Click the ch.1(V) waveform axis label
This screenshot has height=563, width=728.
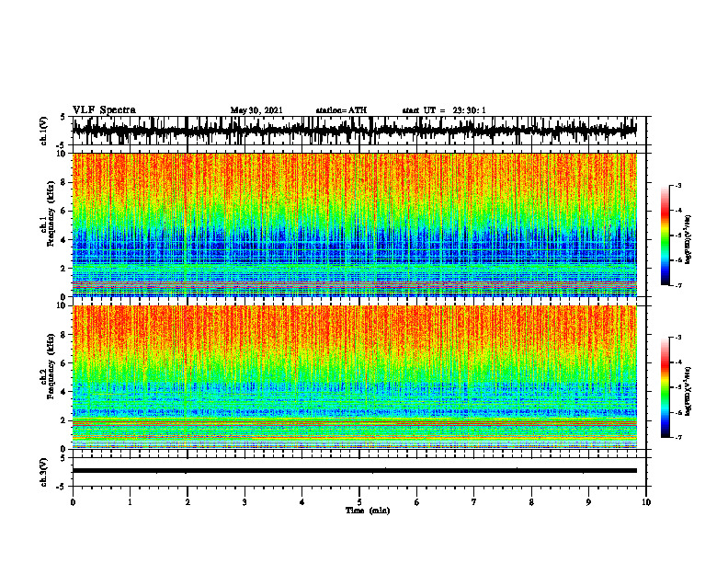(44, 131)
